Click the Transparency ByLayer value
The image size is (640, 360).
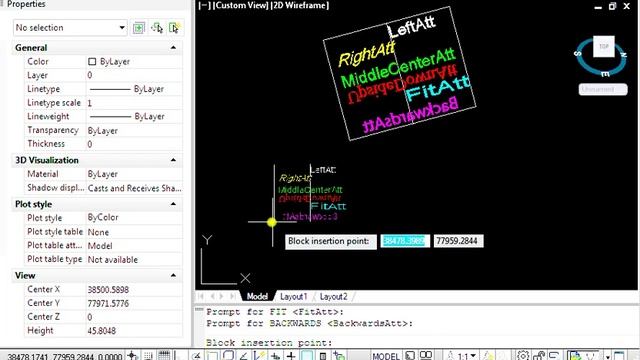[x=134, y=130]
